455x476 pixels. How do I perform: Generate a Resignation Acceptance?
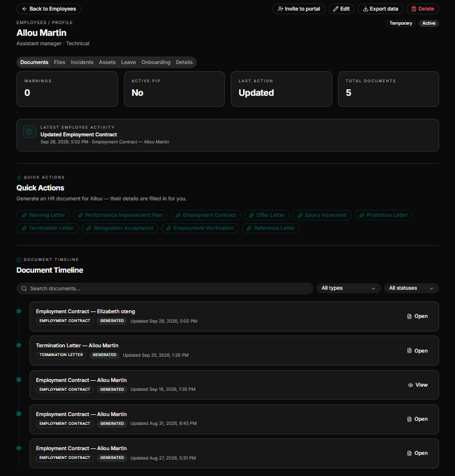coord(120,228)
